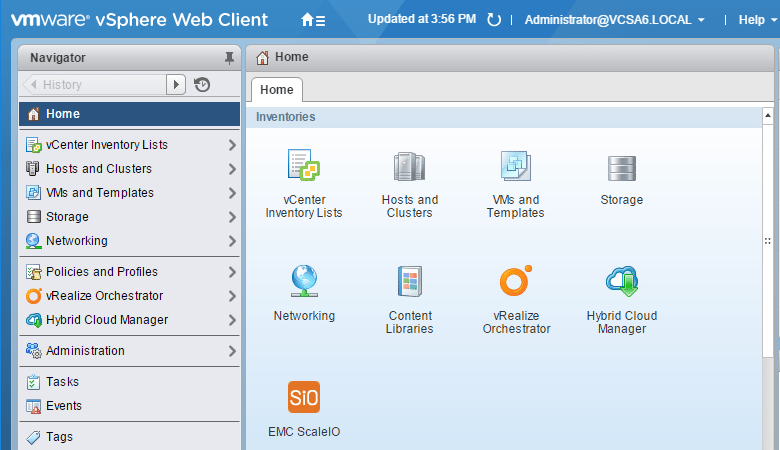Go forward in Navigator history
Viewport: 780px width, 450px height.
(x=176, y=85)
